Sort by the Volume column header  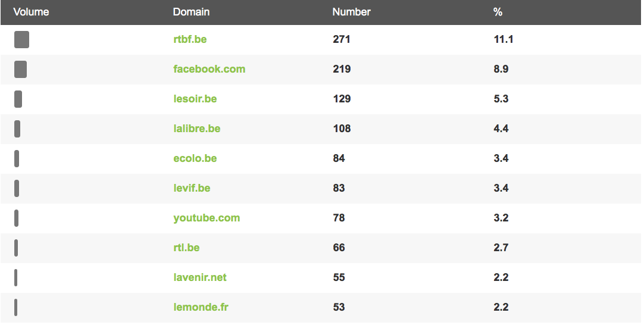(x=31, y=12)
